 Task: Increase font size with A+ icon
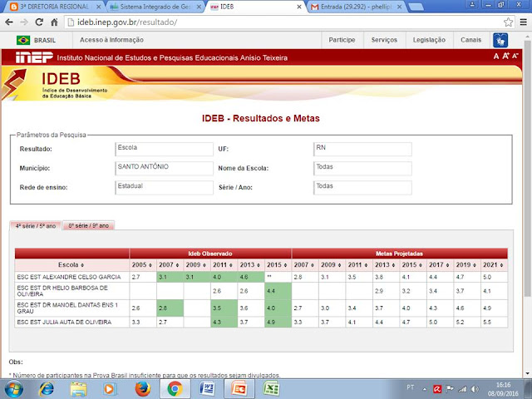click(x=505, y=56)
